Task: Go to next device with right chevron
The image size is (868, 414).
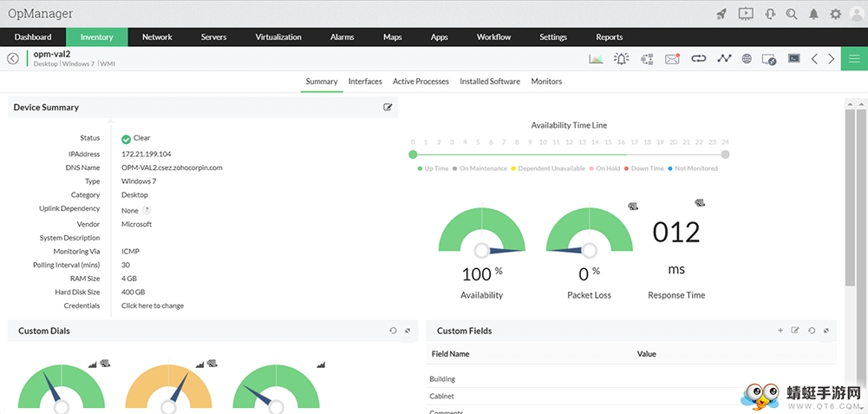Action: coord(831,59)
